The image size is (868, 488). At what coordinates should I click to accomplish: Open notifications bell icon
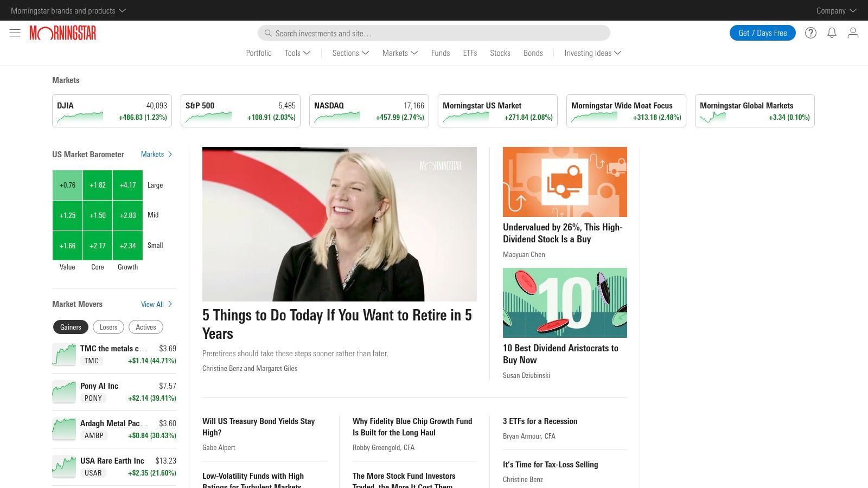(832, 33)
